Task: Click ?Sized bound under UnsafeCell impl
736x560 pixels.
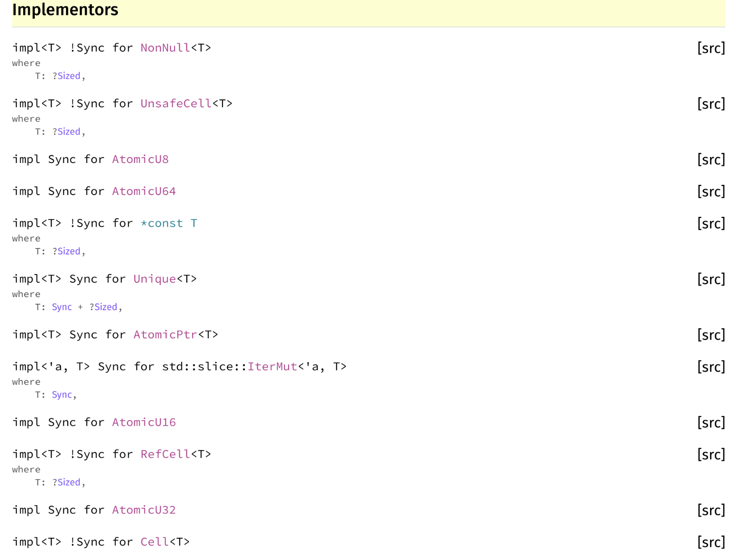Action: 69,131
